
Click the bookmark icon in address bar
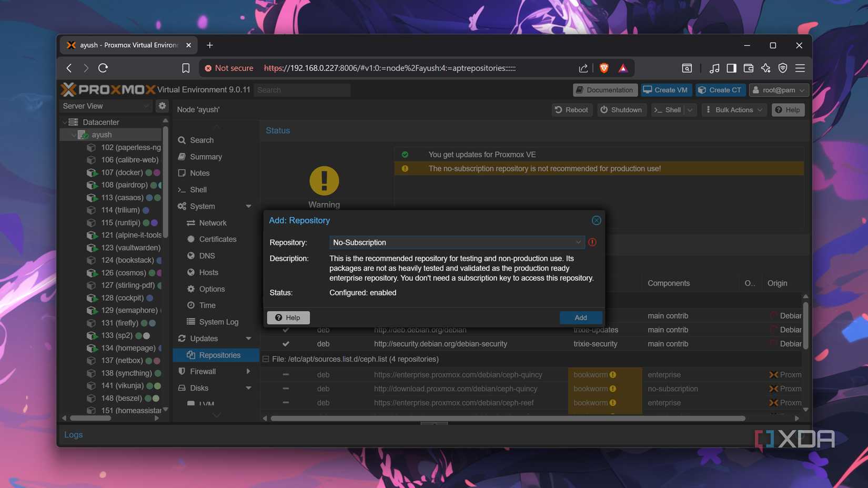click(186, 68)
